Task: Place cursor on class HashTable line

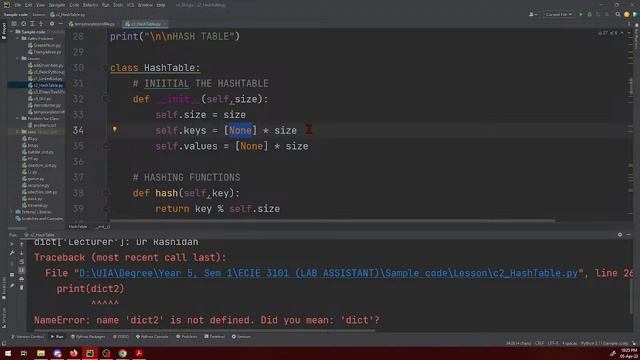Action: pyautogui.click(x=155, y=68)
